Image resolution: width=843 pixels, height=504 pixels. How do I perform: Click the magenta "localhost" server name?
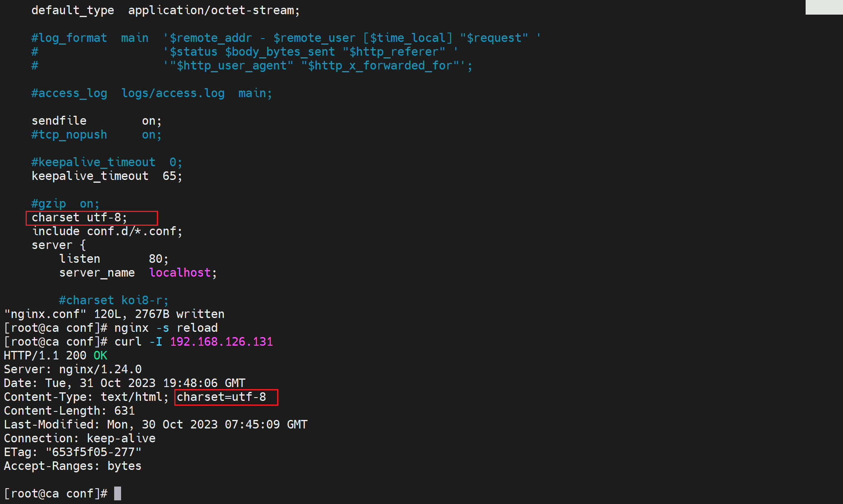[180, 273]
